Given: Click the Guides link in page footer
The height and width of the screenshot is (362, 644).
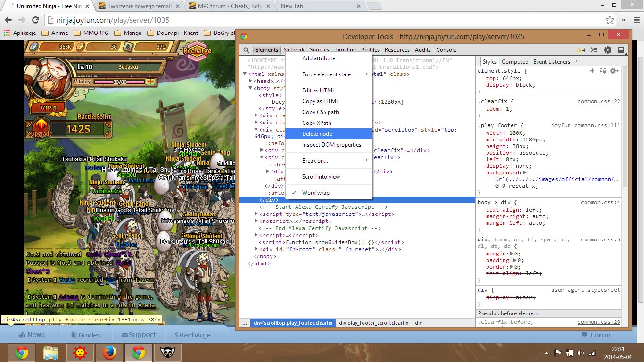Looking at the screenshot, I should click(85, 335).
